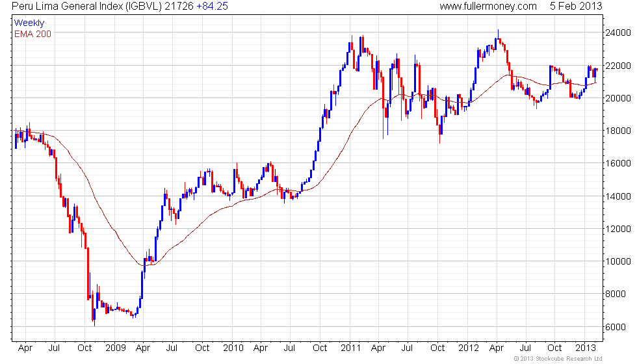This screenshot has width=637, height=364.
Task: Click the Apr label right after 2012
Action: [x=497, y=348]
